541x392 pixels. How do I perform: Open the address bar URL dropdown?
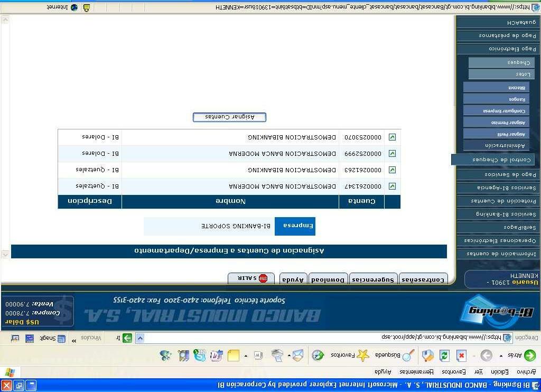(x=139, y=338)
